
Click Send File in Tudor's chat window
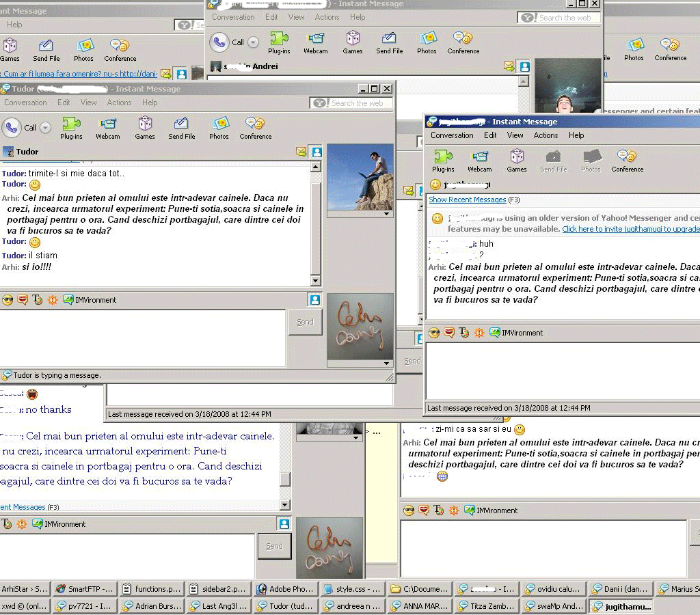click(181, 127)
